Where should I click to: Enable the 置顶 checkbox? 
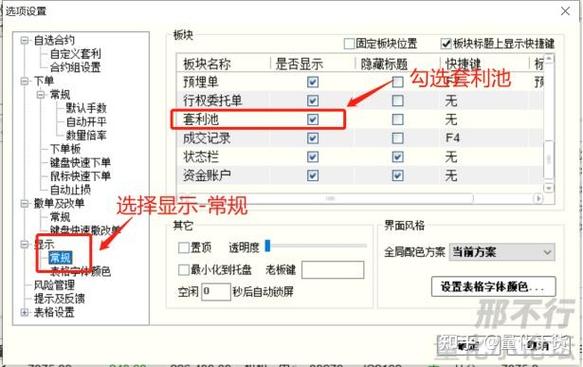[184, 248]
